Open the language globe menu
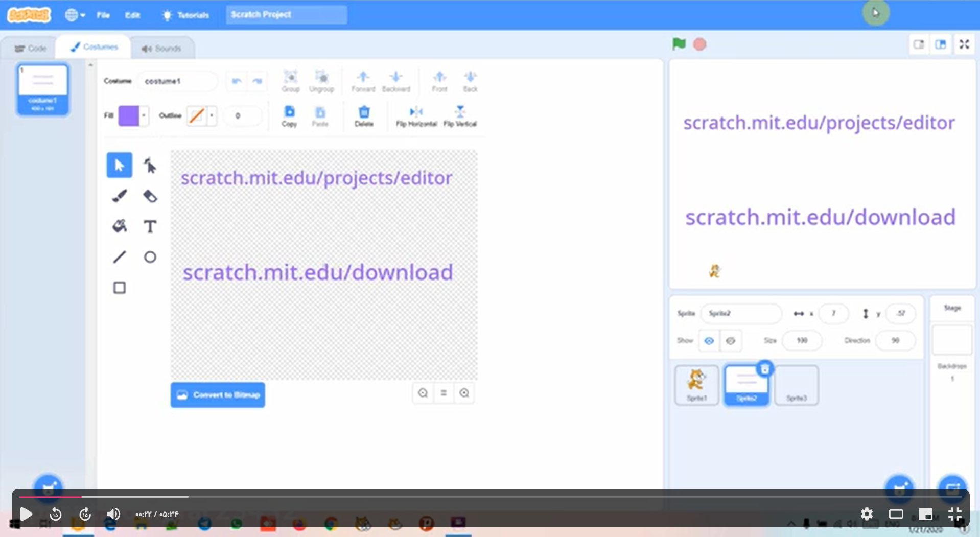The height and width of the screenshot is (537, 980). 75,15
